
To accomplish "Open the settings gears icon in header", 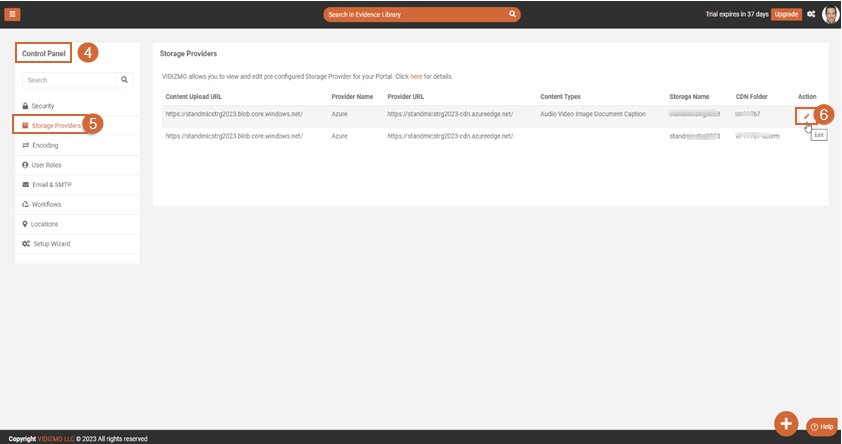I will point(811,15).
